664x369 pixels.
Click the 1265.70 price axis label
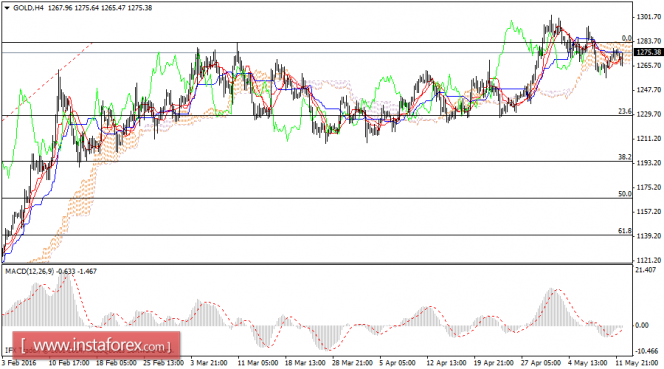(649, 66)
